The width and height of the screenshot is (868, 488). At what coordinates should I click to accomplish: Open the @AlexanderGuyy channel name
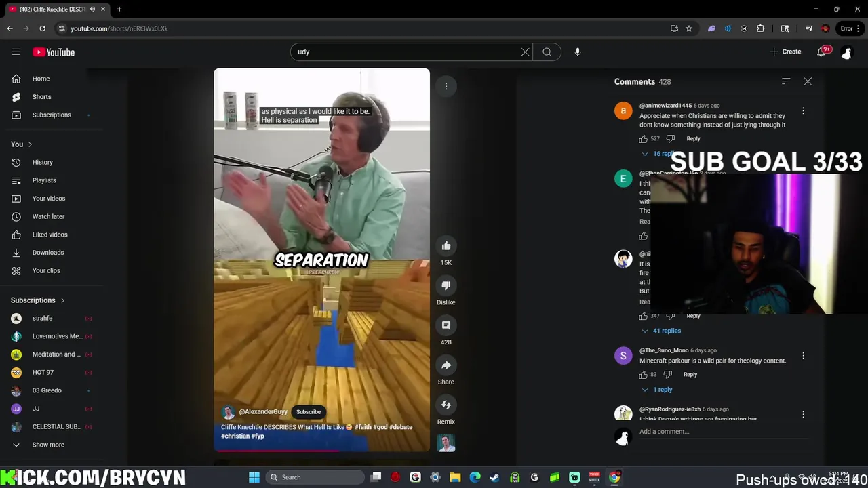click(263, 412)
